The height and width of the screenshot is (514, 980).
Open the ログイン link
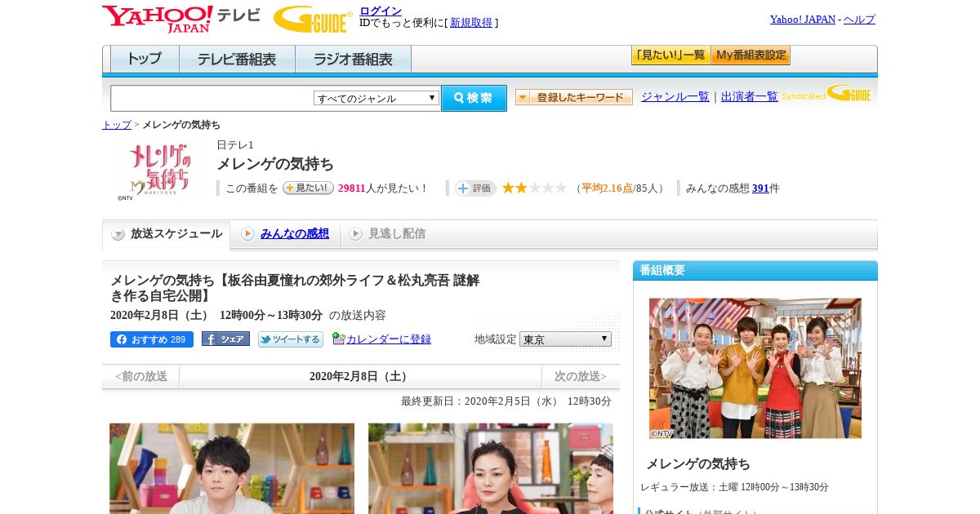tap(381, 11)
